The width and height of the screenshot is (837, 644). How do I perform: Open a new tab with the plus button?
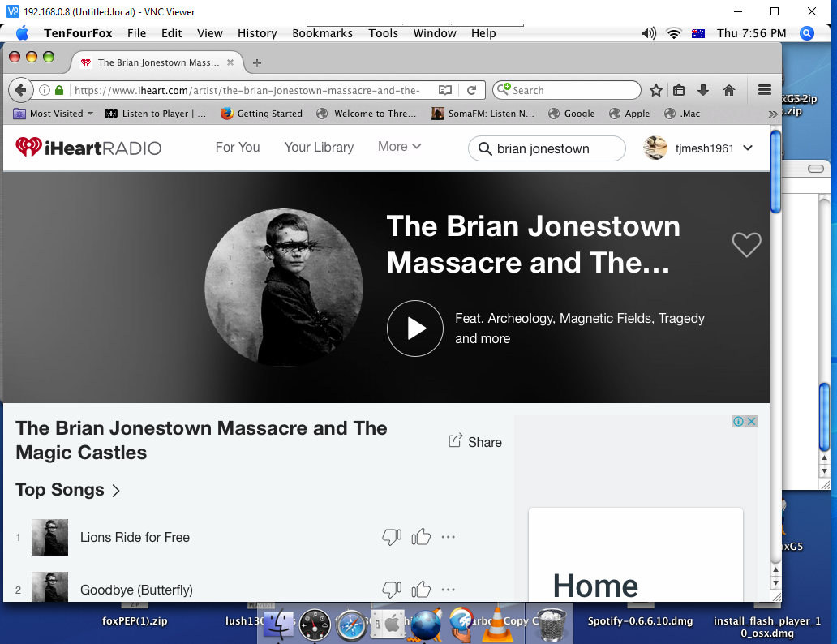[257, 63]
